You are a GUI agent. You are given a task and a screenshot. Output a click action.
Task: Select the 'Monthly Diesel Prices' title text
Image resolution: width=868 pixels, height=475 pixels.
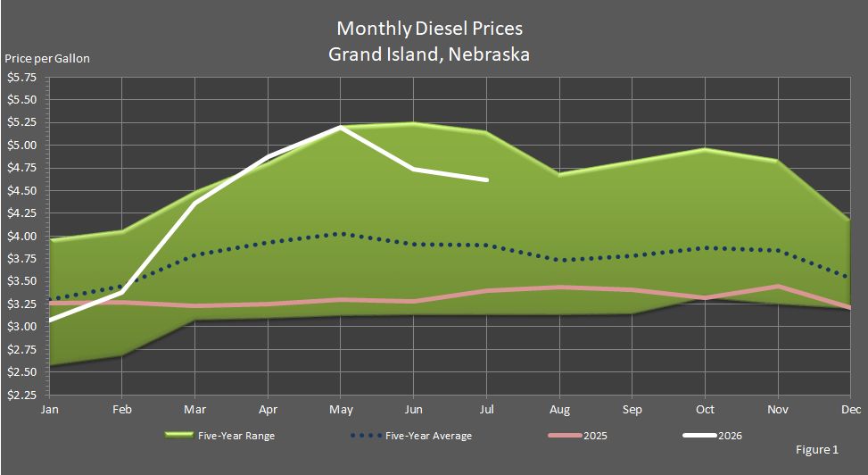430,29
